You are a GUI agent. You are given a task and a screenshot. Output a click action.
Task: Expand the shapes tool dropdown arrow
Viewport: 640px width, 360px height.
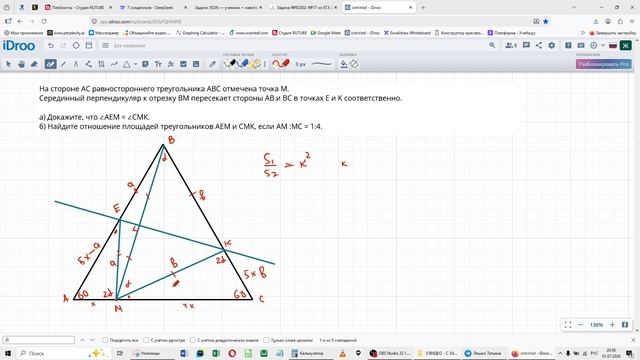click(136, 64)
